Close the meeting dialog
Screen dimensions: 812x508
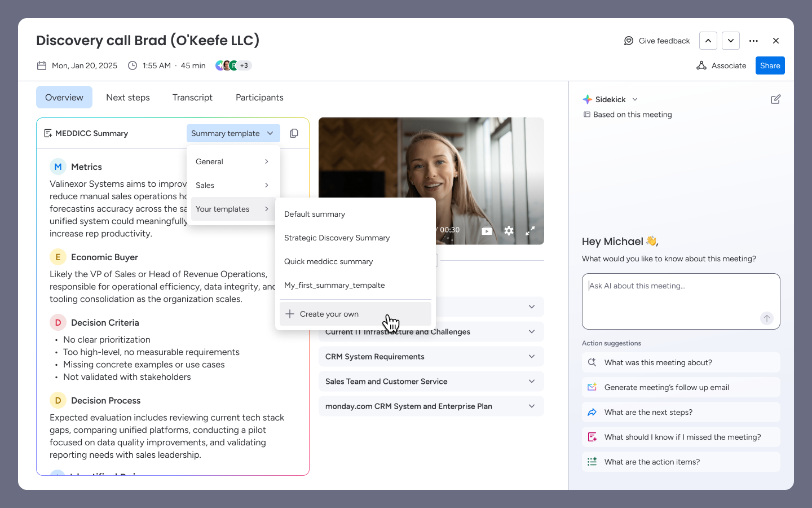(x=776, y=41)
